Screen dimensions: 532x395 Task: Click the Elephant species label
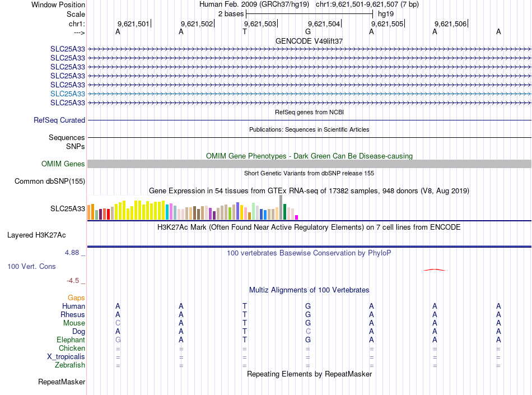71,340
